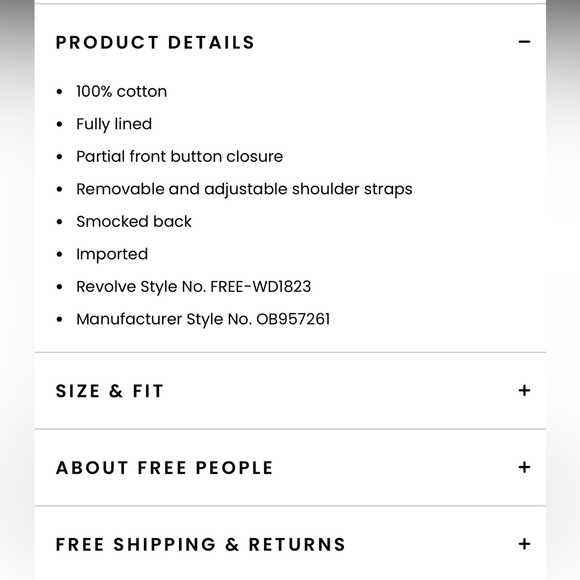Click bullet before Manufacturer Style No.
This screenshot has width=580, height=580.
tap(60, 319)
